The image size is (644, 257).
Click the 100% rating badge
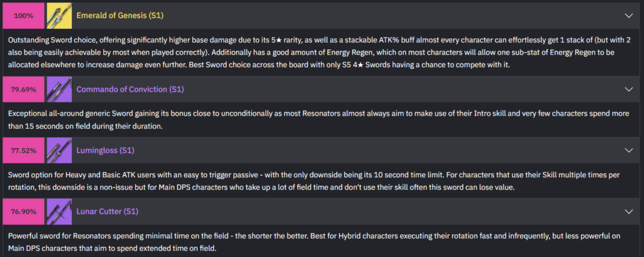24,15
